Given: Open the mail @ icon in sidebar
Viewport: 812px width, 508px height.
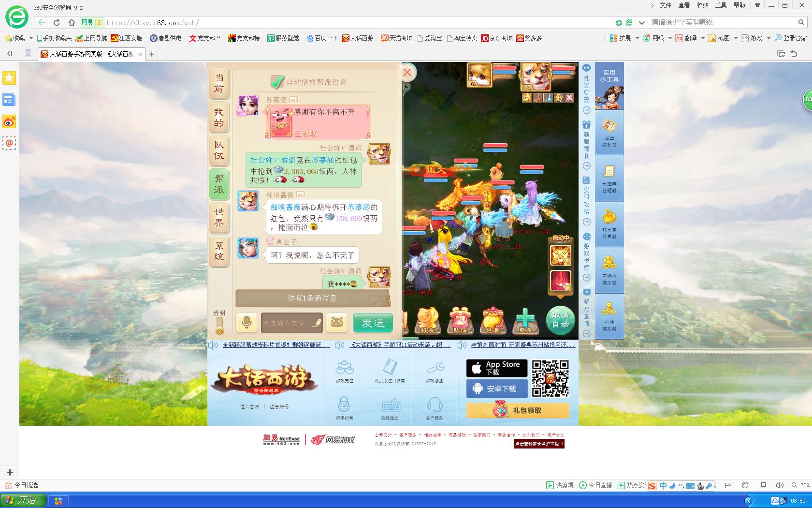Looking at the screenshot, I should (x=9, y=143).
